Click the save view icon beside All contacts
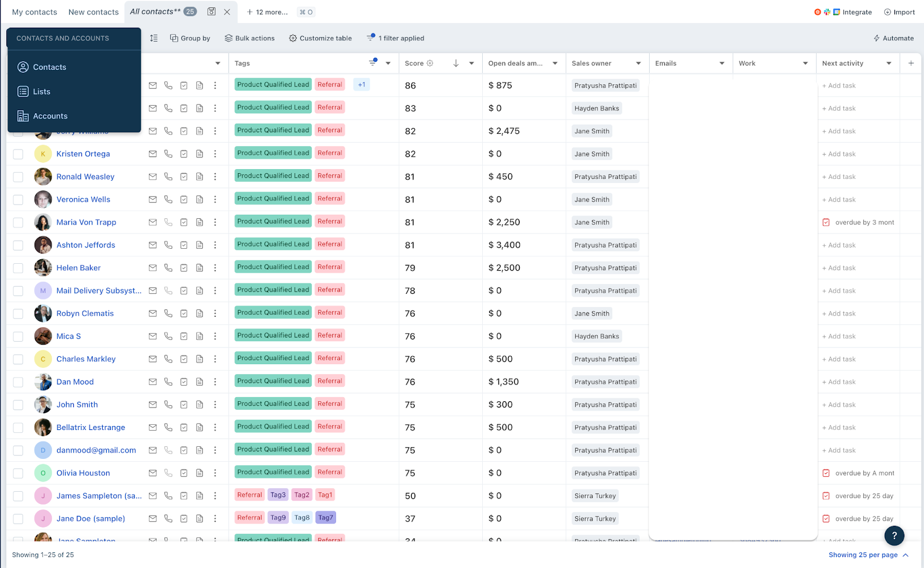The width and height of the screenshot is (924, 568). point(211,12)
